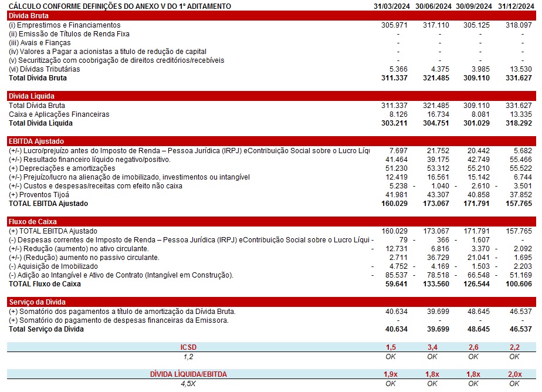This screenshot has height=392, width=542.
Task: Select Prejuízo/lucro na alienação de imobilizado label
Action: pos(129,177)
